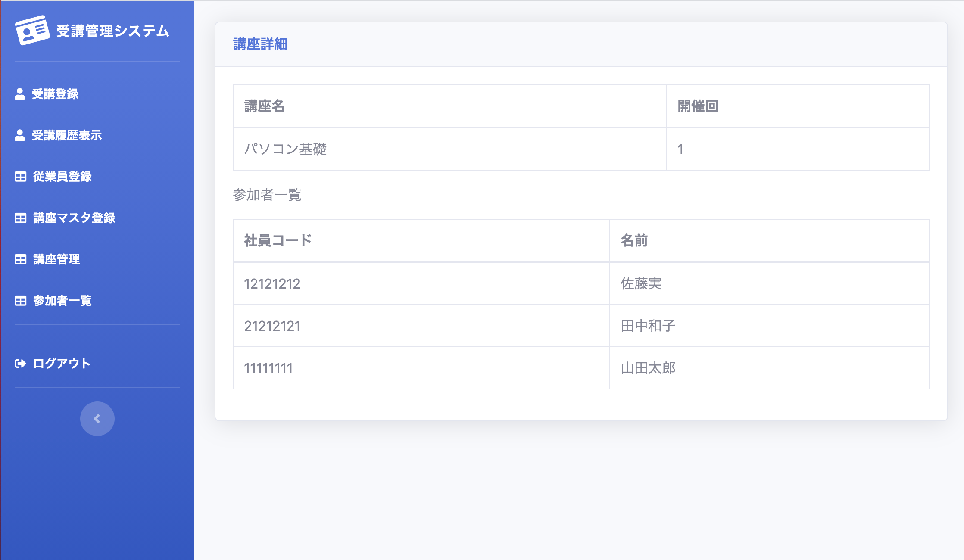964x560 pixels.
Task: Click the table icon beside 講座マスタ登録
Action: 20,218
